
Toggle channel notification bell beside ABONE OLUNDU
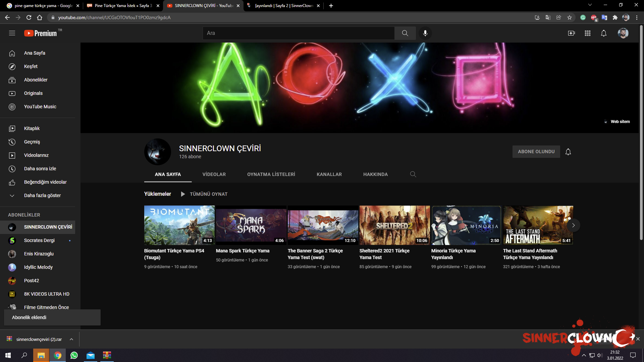568,152
